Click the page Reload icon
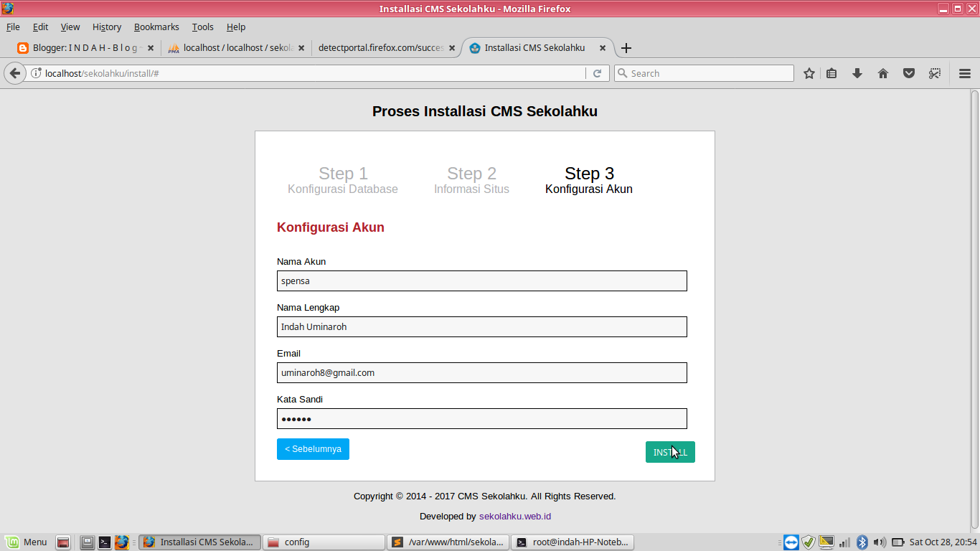This screenshot has width=980, height=551. [598, 72]
